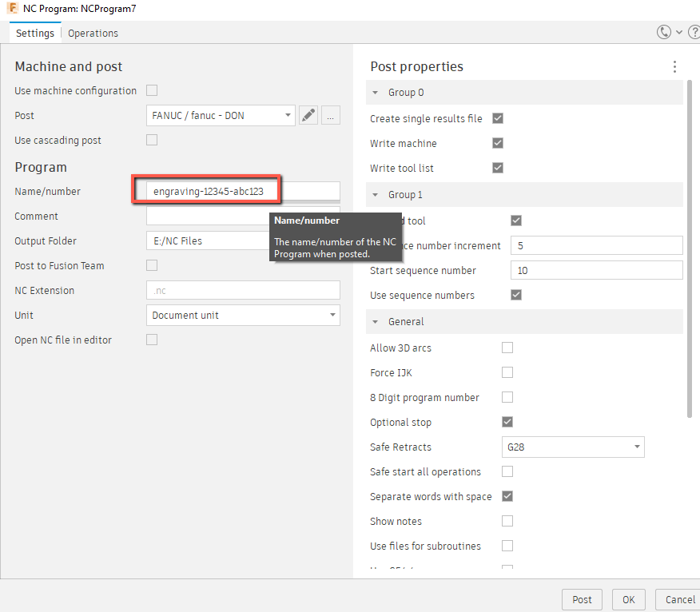This screenshot has height=612, width=700.
Task: Switch to the Operations tab
Action: 93,34
